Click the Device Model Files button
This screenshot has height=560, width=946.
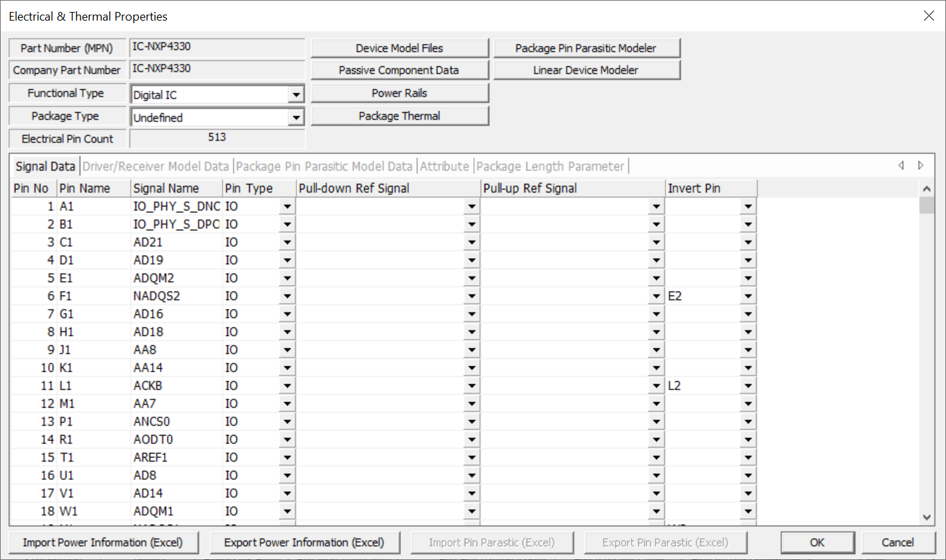point(399,48)
